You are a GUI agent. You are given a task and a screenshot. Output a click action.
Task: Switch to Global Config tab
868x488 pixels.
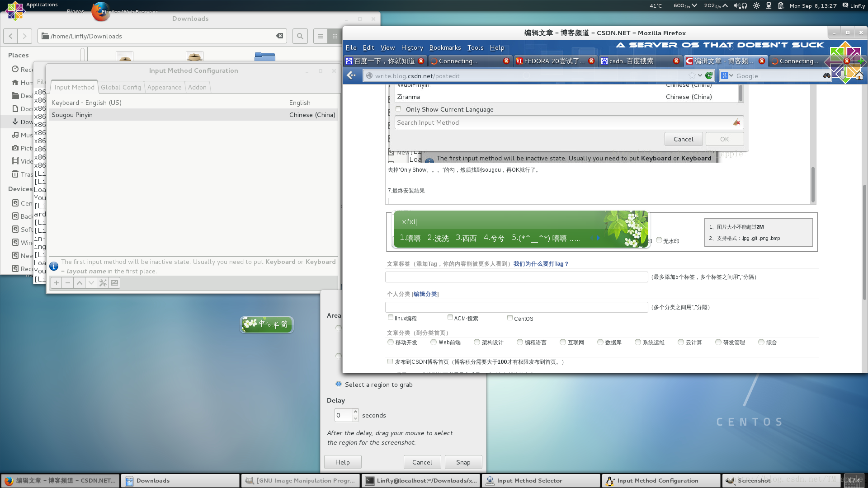(121, 87)
